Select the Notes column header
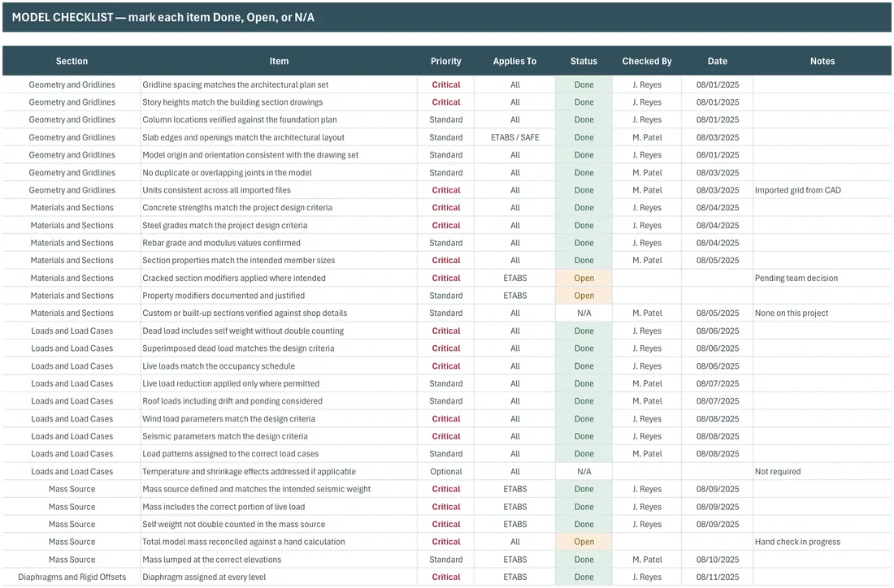The image size is (894, 588). 822,61
